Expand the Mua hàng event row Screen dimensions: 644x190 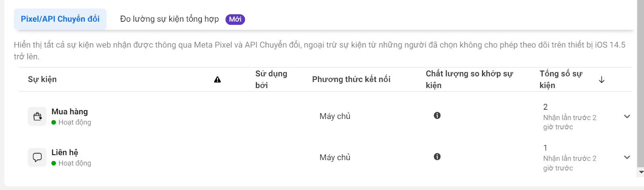pyautogui.click(x=627, y=116)
